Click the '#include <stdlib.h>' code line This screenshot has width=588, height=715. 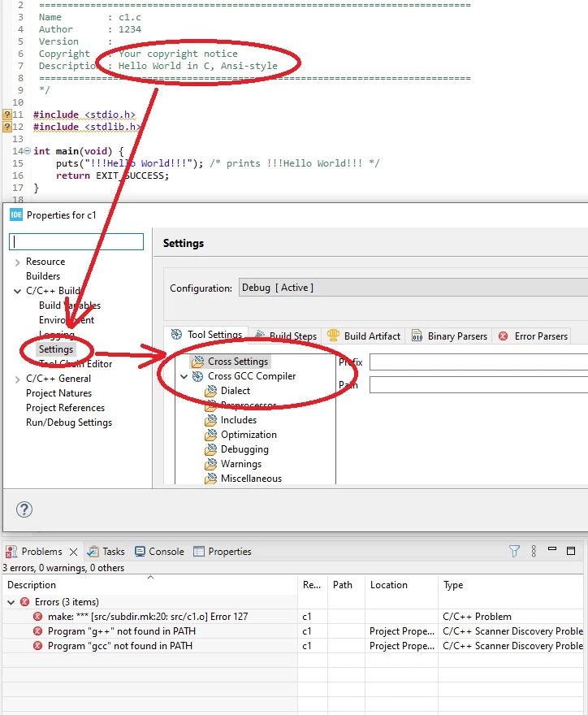[86, 127]
